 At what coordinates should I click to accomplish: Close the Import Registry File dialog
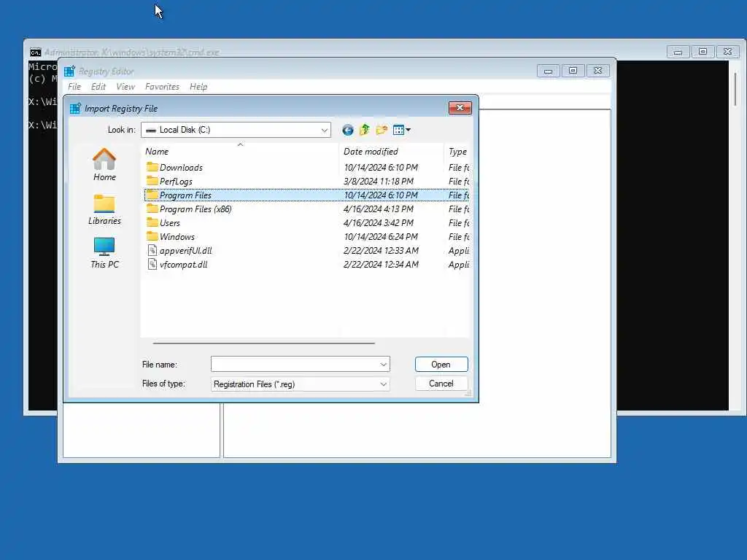[x=460, y=108]
